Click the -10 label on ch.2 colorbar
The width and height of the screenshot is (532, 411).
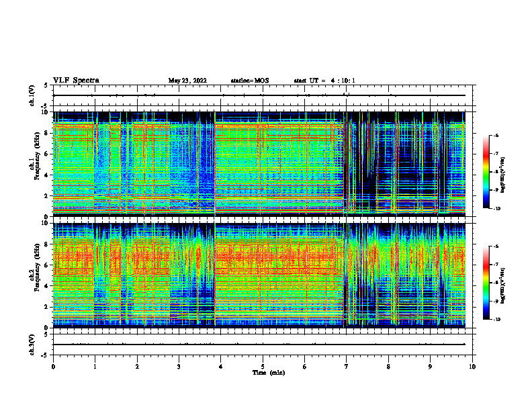click(496, 320)
